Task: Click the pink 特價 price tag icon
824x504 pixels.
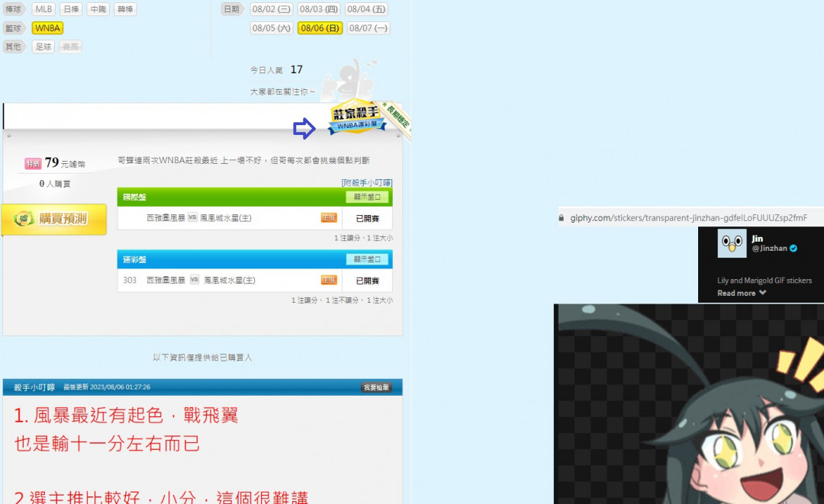Action: [x=33, y=164]
